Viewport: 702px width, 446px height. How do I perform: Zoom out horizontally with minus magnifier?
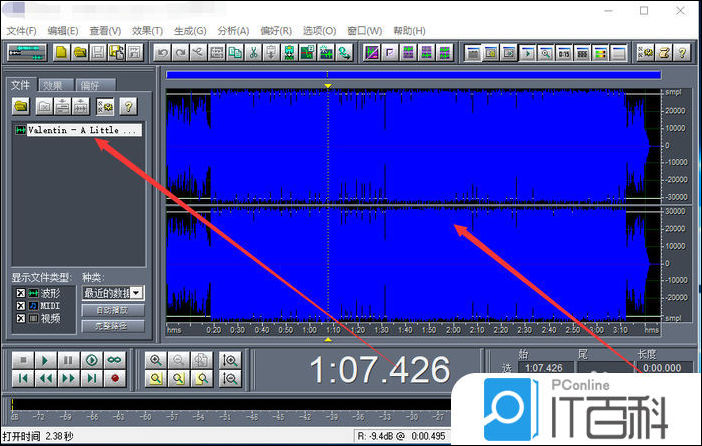coord(178,360)
